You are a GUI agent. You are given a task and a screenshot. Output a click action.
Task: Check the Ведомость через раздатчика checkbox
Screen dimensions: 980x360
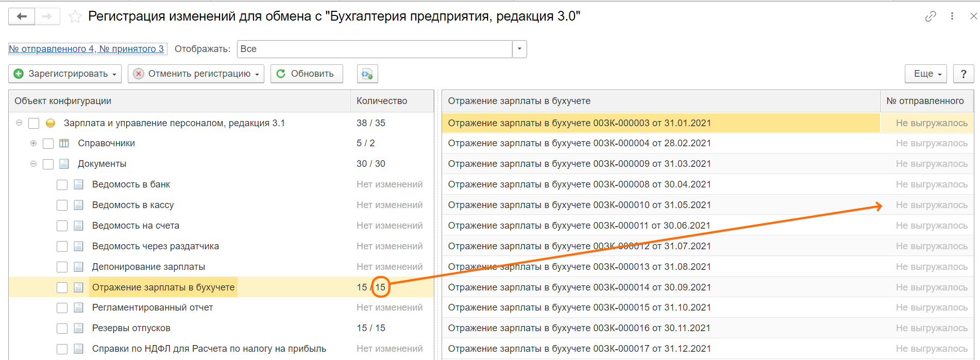point(62,246)
